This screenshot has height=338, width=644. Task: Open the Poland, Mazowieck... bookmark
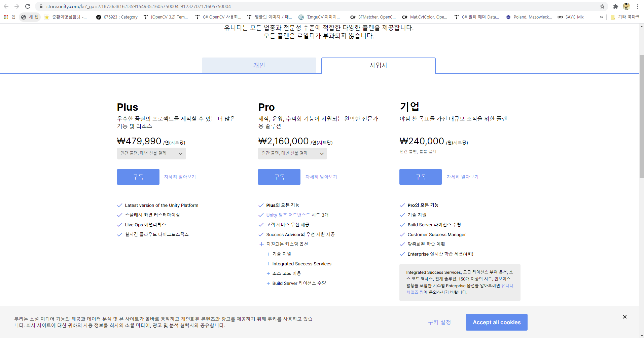click(529, 17)
